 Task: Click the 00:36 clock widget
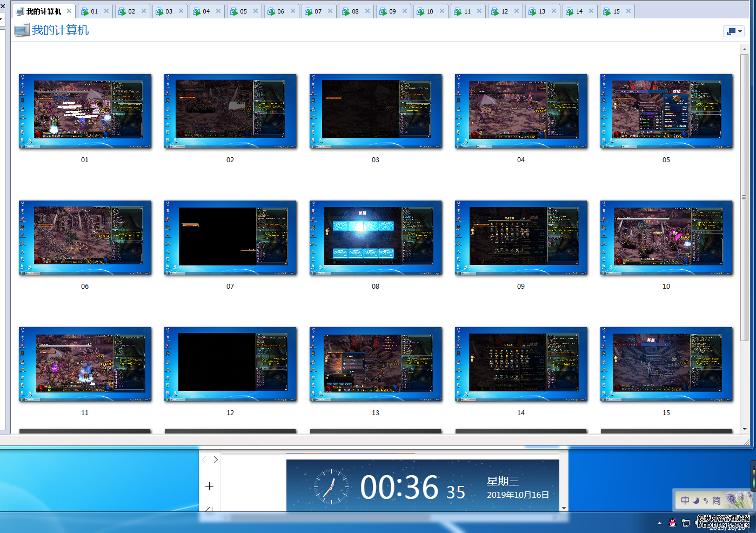[423, 485]
